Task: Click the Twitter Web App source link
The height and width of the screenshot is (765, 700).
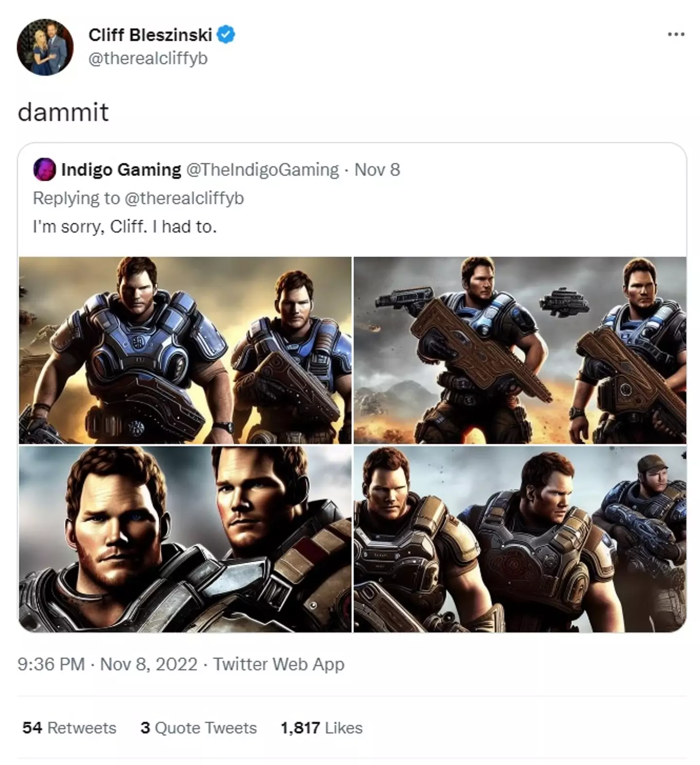Action: (279, 664)
